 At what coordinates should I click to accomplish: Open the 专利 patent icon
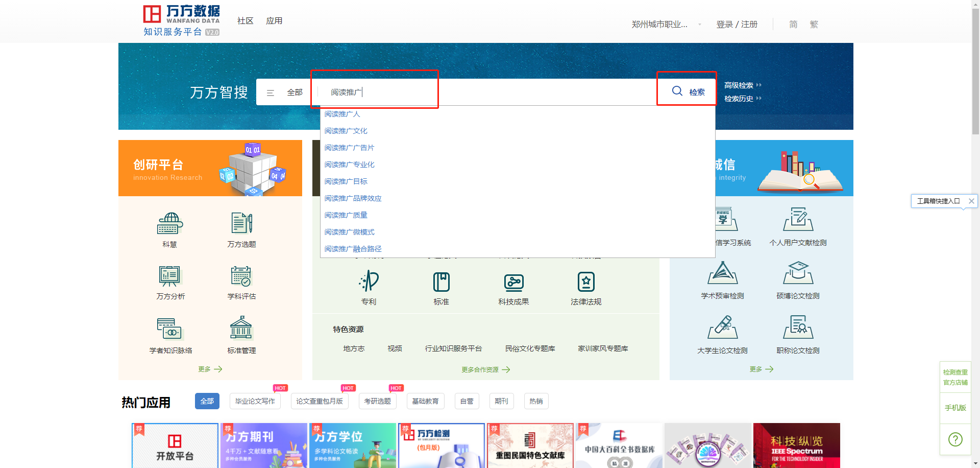369,282
